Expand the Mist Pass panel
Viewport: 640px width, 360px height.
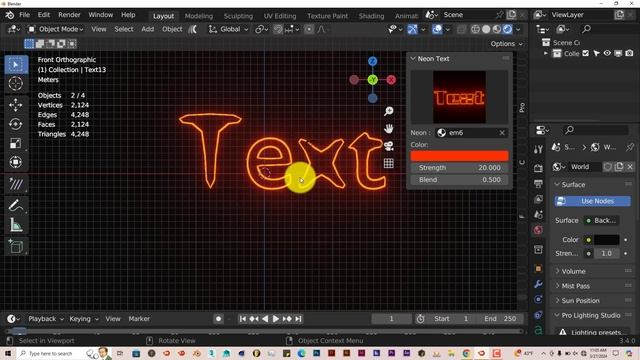[557, 286]
